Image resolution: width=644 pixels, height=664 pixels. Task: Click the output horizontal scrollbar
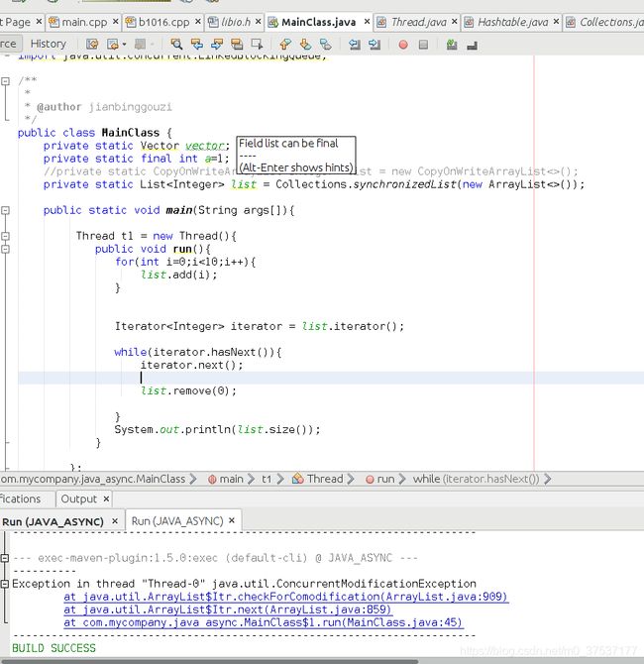(x=209, y=661)
